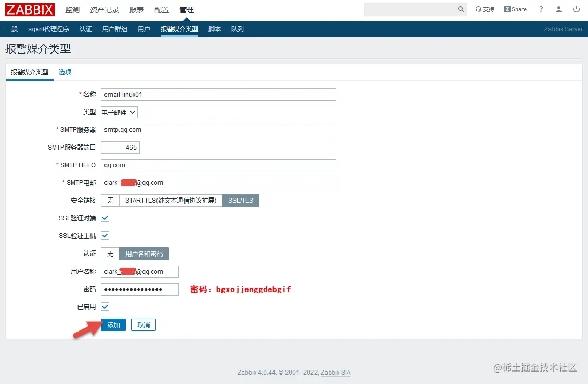Disable the SSL验证对端 checkbox
Screen dimensions: 588x384
click(104, 218)
